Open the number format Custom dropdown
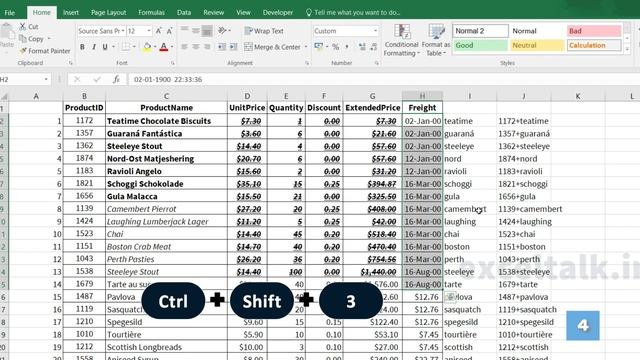Viewport: 640px width, 360px height. [375, 31]
